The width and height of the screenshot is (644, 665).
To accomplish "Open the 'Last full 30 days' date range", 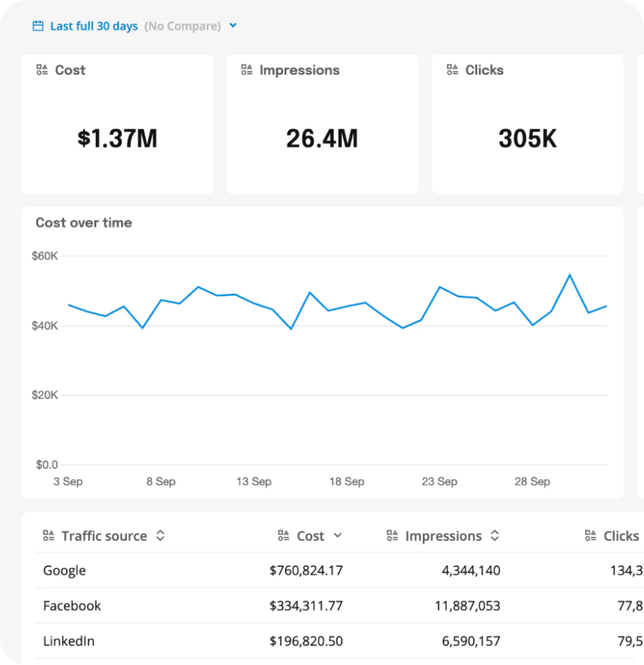I will pos(94,26).
